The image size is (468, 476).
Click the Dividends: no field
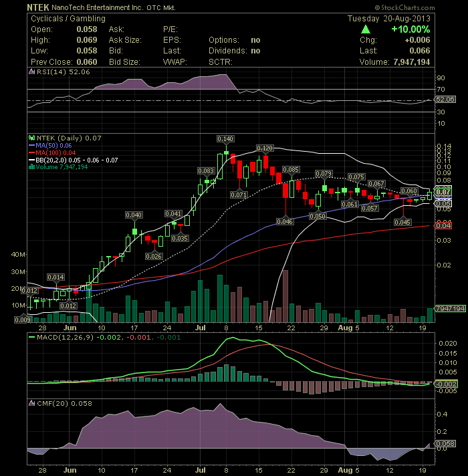tap(235, 51)
